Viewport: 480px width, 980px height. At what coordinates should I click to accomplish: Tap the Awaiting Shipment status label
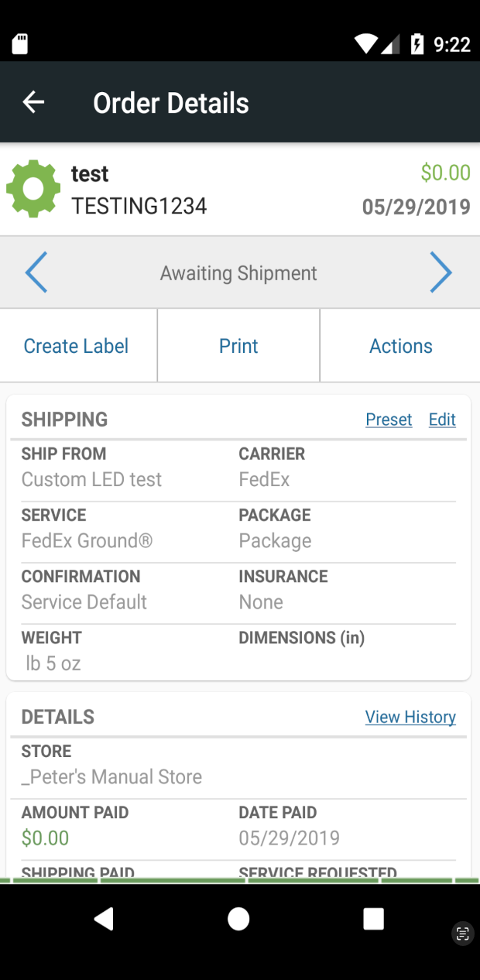click(x=238, y=272)
